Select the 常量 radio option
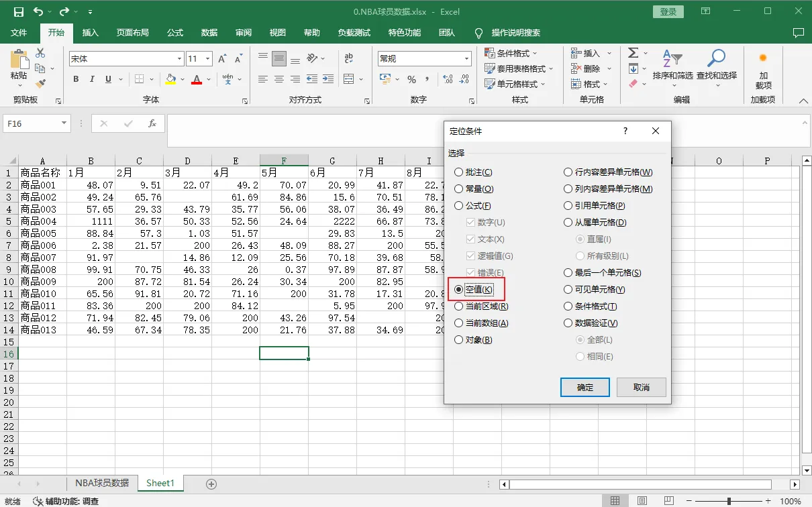The height and width of the screenshot is (507, 812). [474, 189]
